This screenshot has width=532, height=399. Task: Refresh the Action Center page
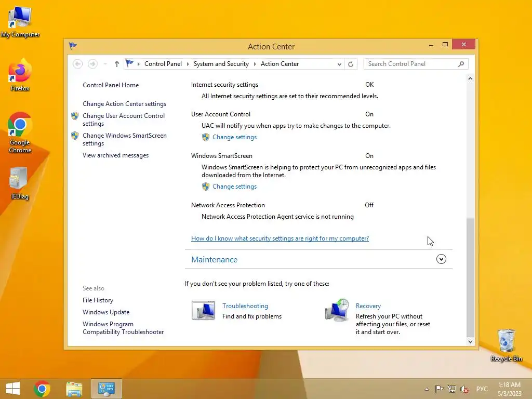pyautogui.click(x=351, y=64)
